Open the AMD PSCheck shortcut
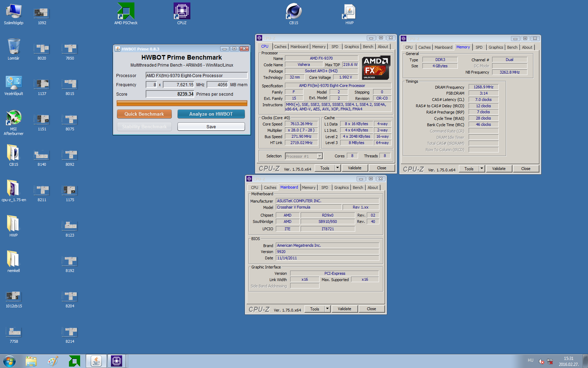588x368 pixels. click(x=126, y=14)
